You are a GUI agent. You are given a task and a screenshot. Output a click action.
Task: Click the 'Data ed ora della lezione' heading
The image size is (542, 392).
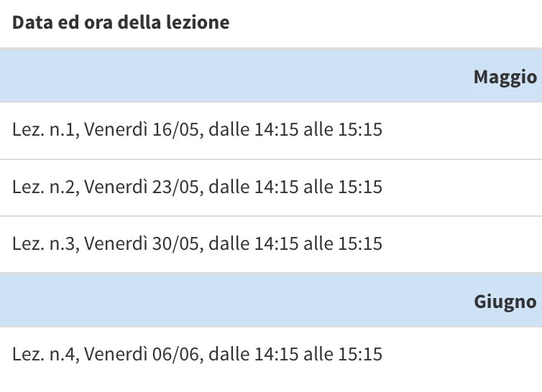coord(121,22)
